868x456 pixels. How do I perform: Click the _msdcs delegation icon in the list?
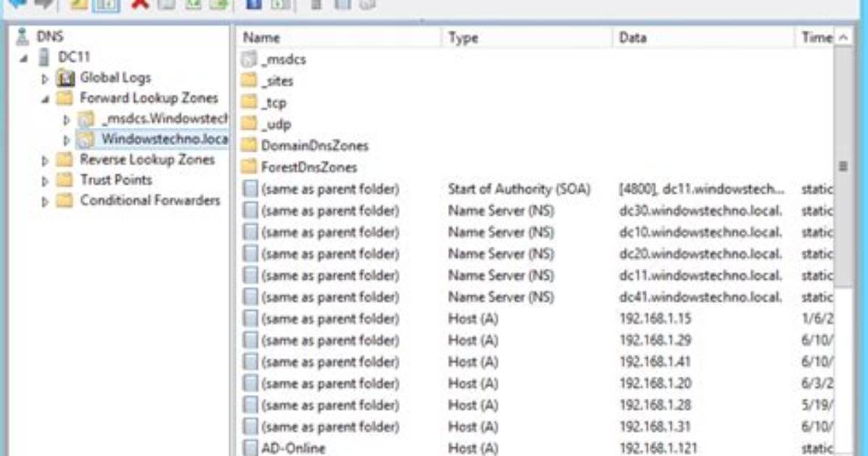pos(250,60)
